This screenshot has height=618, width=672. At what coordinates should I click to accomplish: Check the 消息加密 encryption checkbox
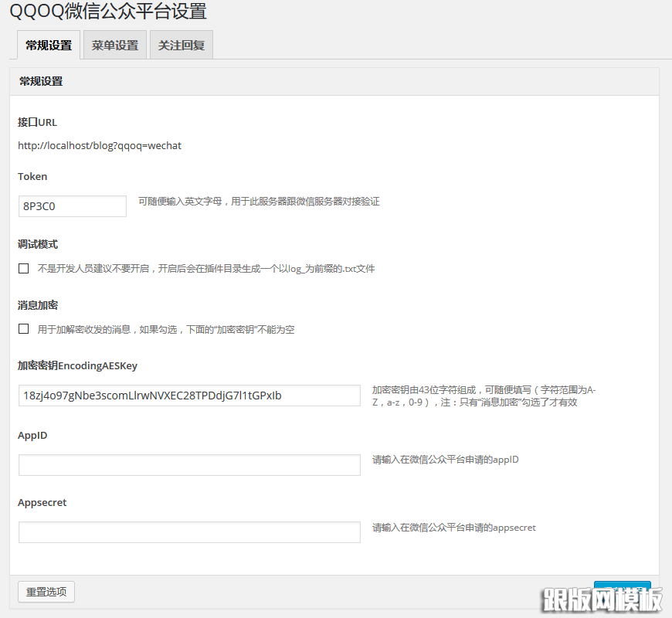(x=23, y=328)
